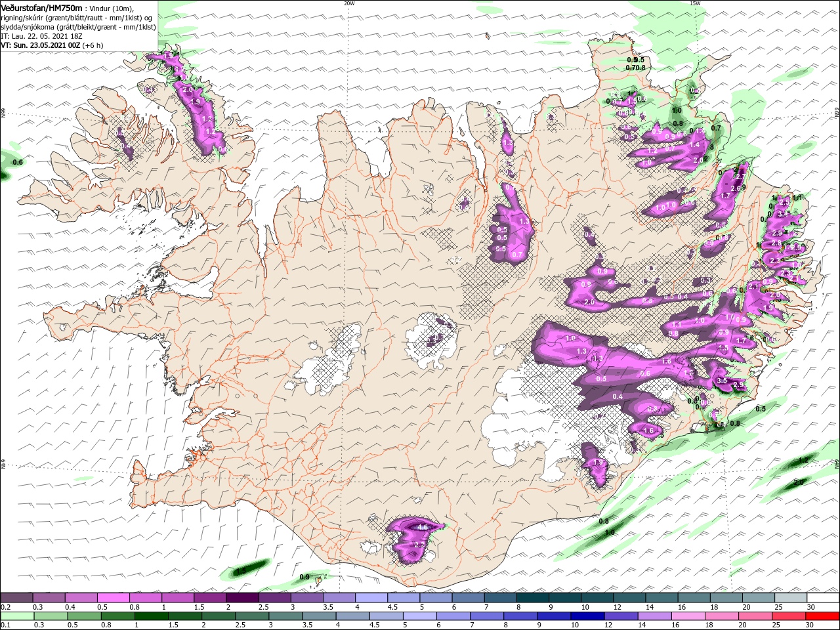Pick the pale grey 25 swatch in upper legend
The height and width of the screenshot is (630, 840).
(791, 598)
